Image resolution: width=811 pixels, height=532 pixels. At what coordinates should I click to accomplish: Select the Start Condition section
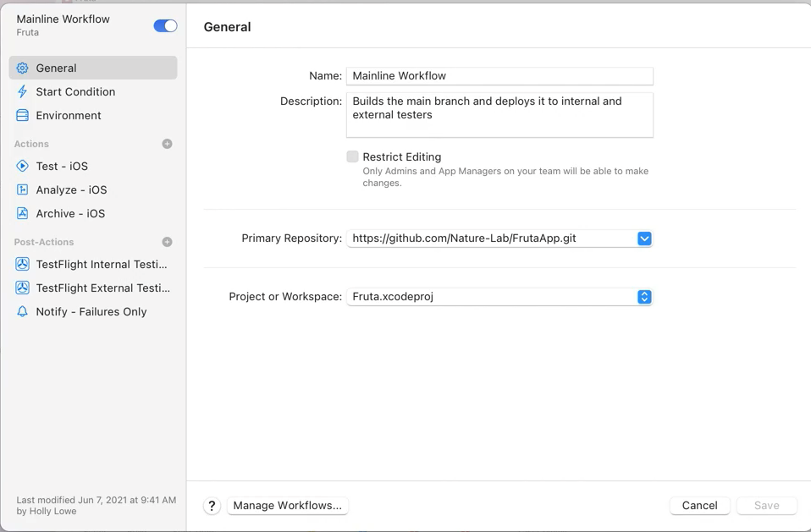[x=93, y=92]
